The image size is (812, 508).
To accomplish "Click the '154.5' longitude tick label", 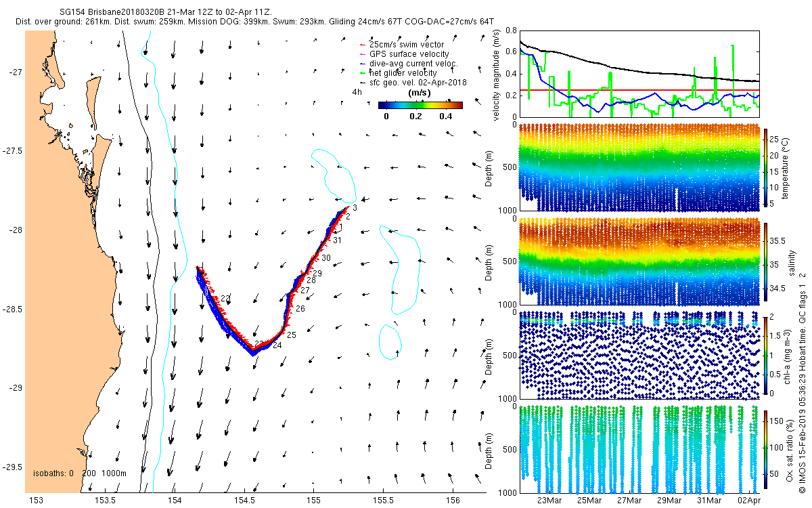I will (244, 500).
